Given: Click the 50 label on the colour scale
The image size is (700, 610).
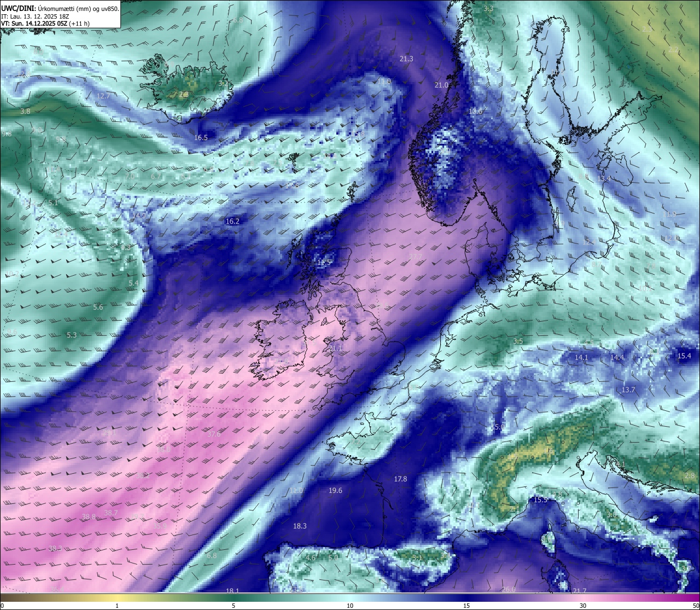Looking at the screenshot, I should click(x=696, y=606).
